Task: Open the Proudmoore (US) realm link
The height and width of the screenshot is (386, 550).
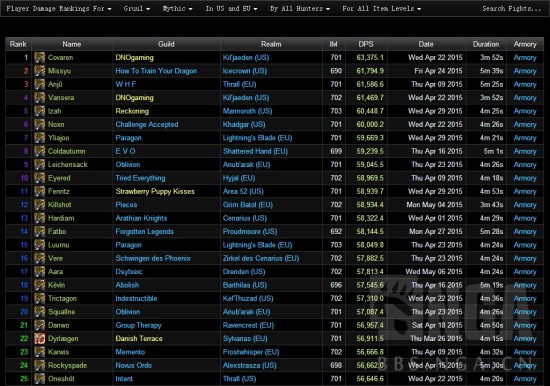Action: pyautogui.click(x=250, y=232)
